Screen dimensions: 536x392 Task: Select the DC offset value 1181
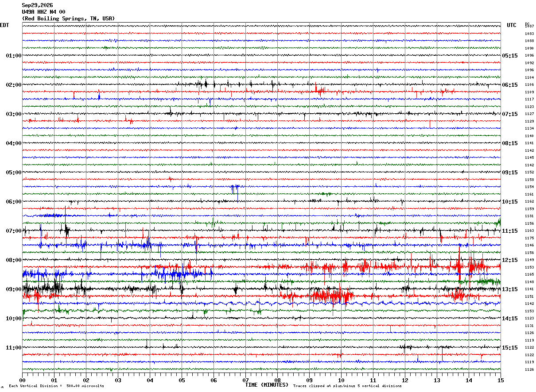529,216
